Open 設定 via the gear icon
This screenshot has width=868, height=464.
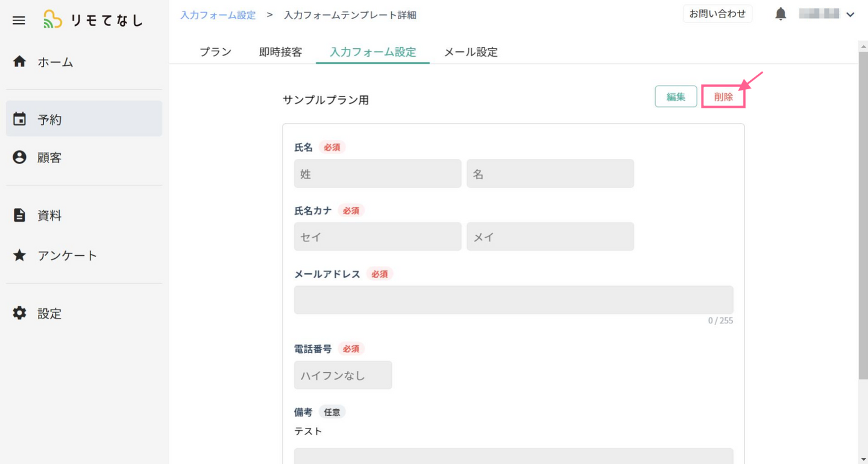[19, 313]
